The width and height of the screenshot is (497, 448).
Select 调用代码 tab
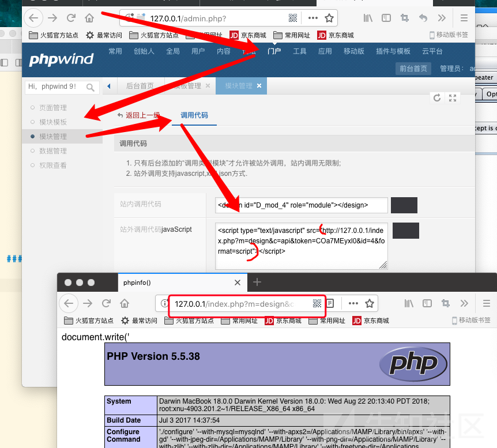click(x=194, y=115)
